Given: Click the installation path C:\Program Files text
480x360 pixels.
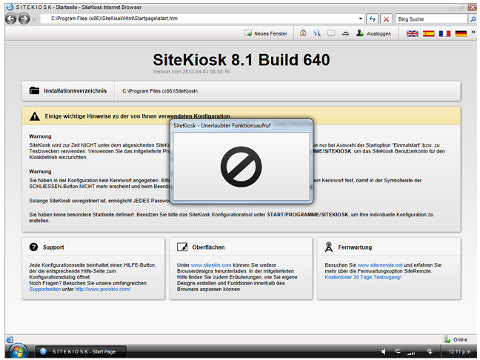Looking at the screenshot, I should [160, 91].
